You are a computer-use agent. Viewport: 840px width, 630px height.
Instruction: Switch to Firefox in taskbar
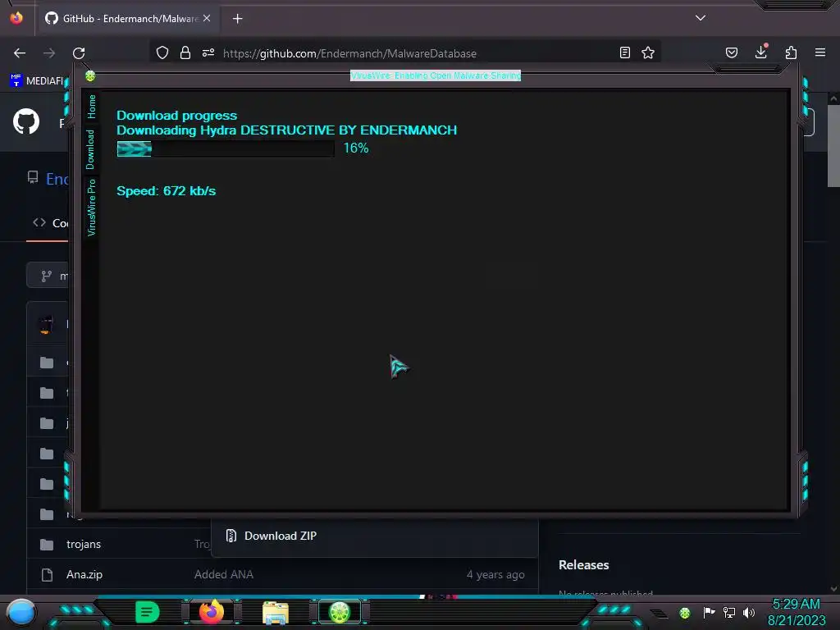(212, 612)
